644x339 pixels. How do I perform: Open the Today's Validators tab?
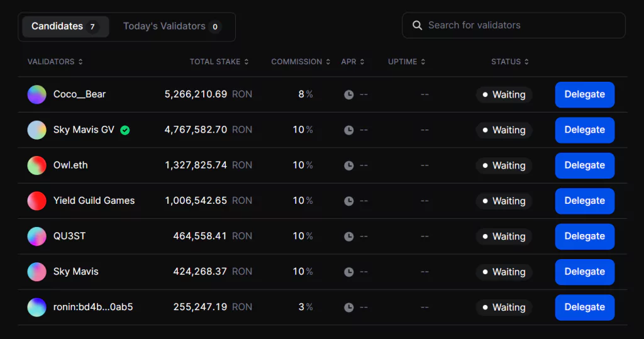click(x=172, y=26)
